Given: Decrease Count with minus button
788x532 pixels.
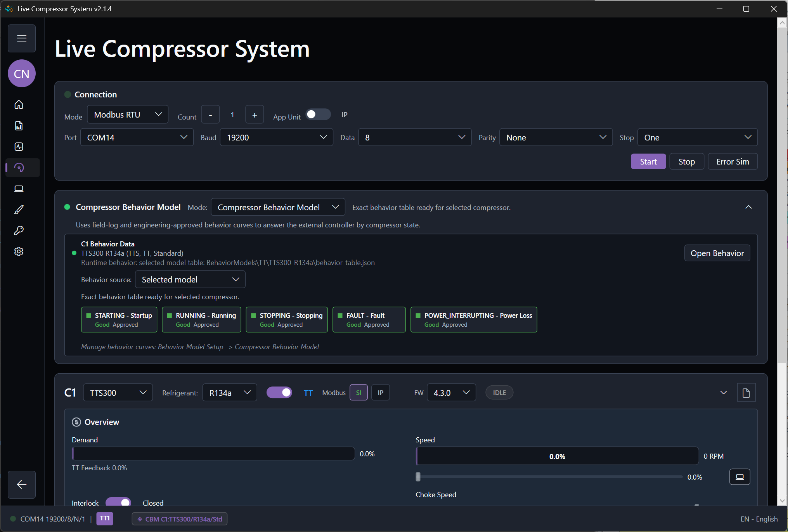Looking at the screenshot, I should (210, 114).
